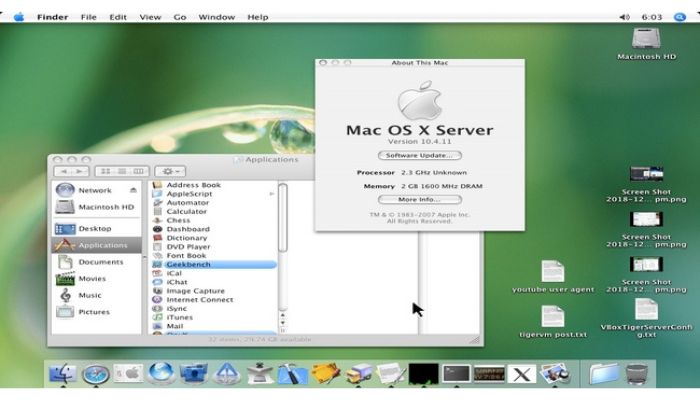Click the clock showing 6:03
The height and width of the screenshot is (400, 700).
point(651,17)
